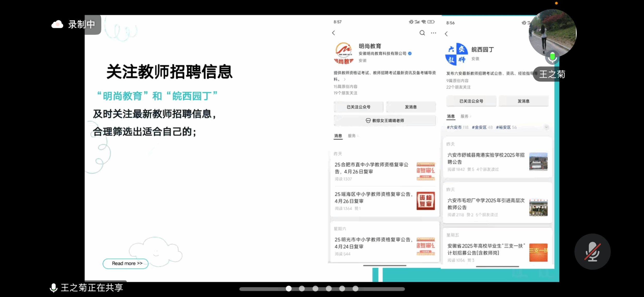The height and width of the screenshot is (297, 644).
Task: Toggle 已关注公众号 under 明尚教育
Action: pos(358,107)
